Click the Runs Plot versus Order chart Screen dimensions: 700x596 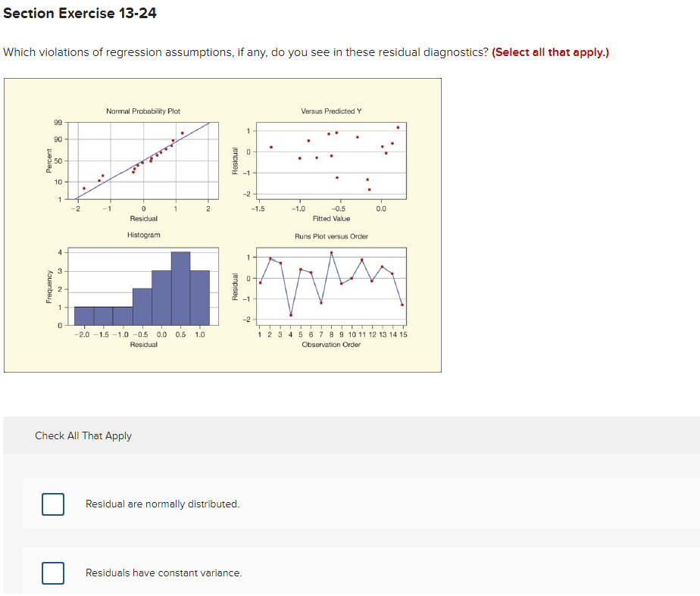(x=331, y=286)
